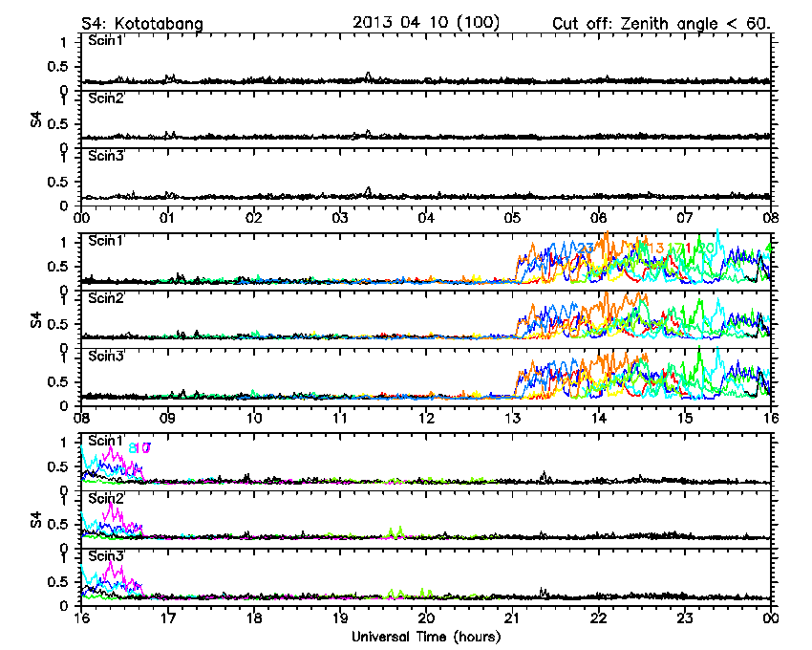812x650 pixels.
Task: Click the hour tick label '11'
Action: (x=340, y=418)
